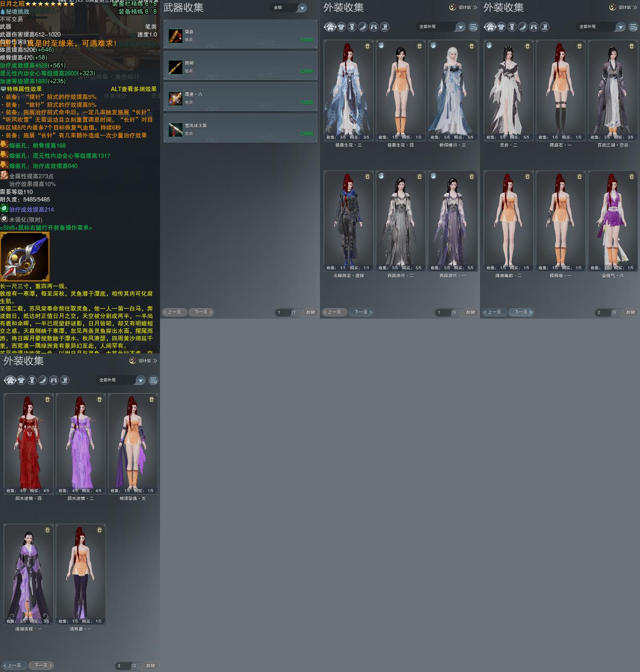The width and height of the screenshot is (640, 672).
Task: Select boots category icon in page 2/3 outfit panel
Action: [545, 27]
